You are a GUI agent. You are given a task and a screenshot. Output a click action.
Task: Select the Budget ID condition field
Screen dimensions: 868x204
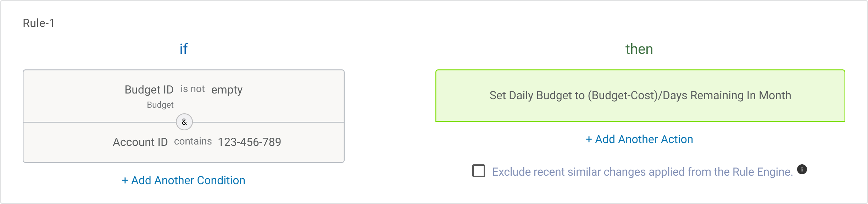coord(149,90)
